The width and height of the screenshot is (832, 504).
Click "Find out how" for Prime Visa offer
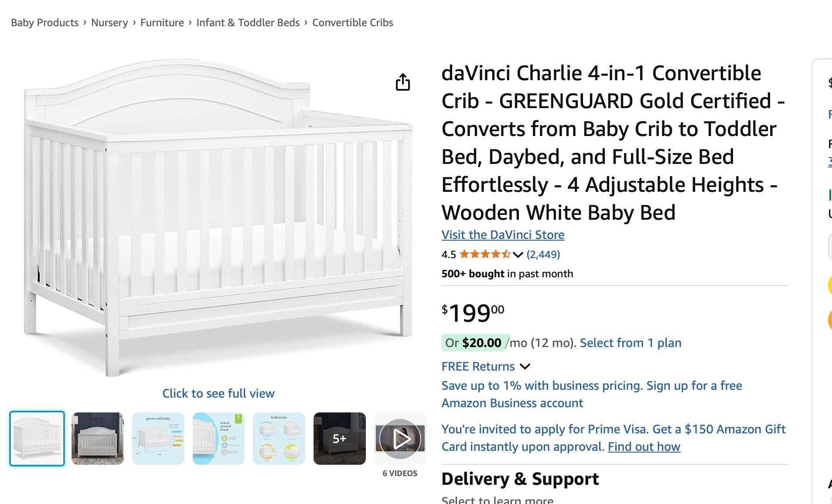[x=644, y=446]
